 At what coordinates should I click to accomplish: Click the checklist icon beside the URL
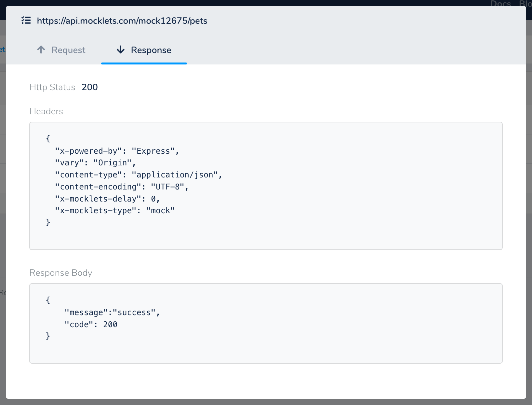[x=26, y=21]
